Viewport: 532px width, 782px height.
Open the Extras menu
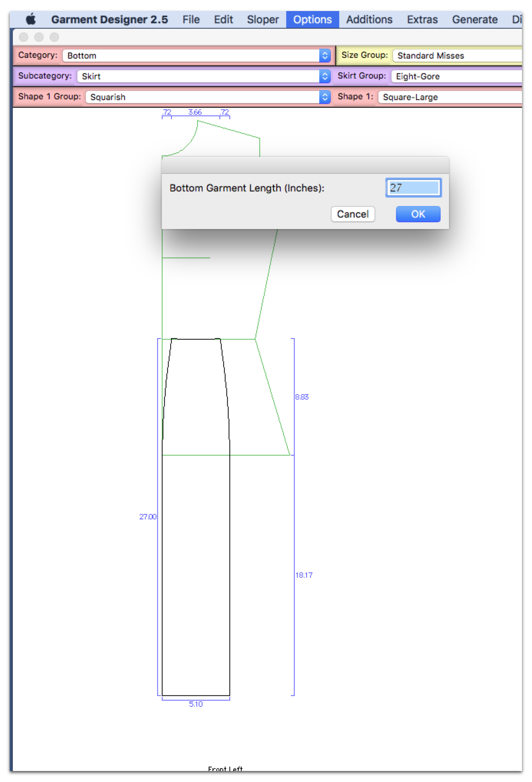422,19
